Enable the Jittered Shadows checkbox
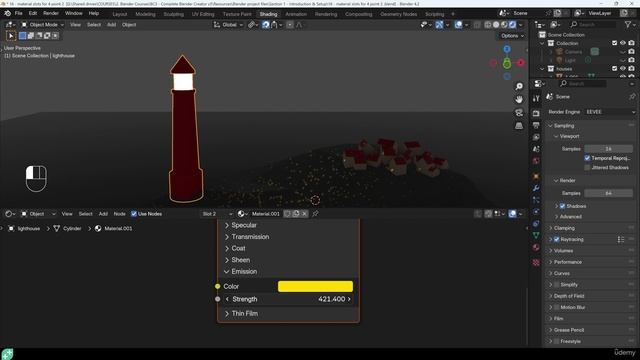 (587, 168)
